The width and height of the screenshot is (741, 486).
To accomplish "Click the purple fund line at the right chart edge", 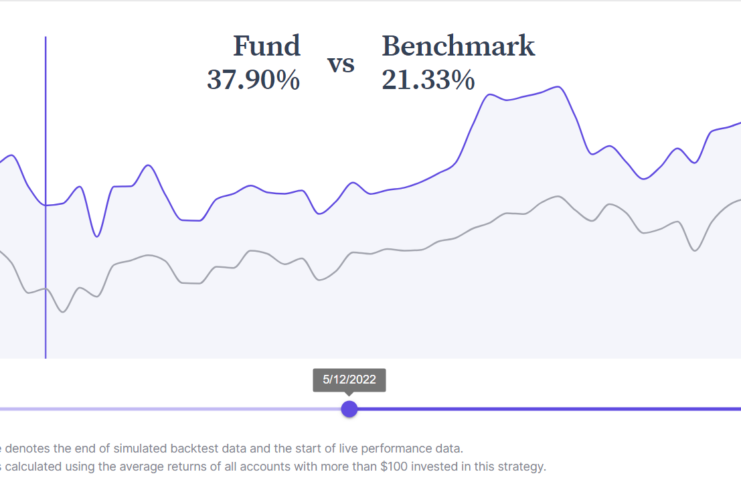I will (x=738, y=124).
